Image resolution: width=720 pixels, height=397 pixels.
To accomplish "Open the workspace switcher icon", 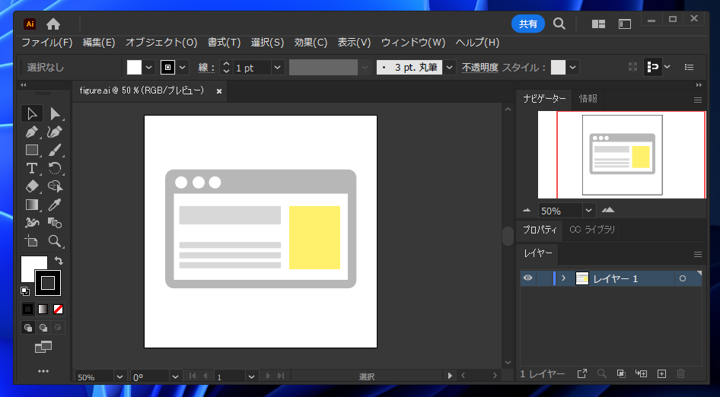I will coord(624,24).
